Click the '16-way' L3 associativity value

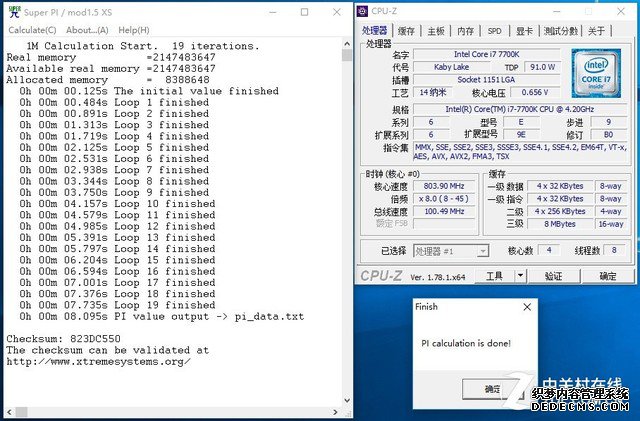pos(611,224)
